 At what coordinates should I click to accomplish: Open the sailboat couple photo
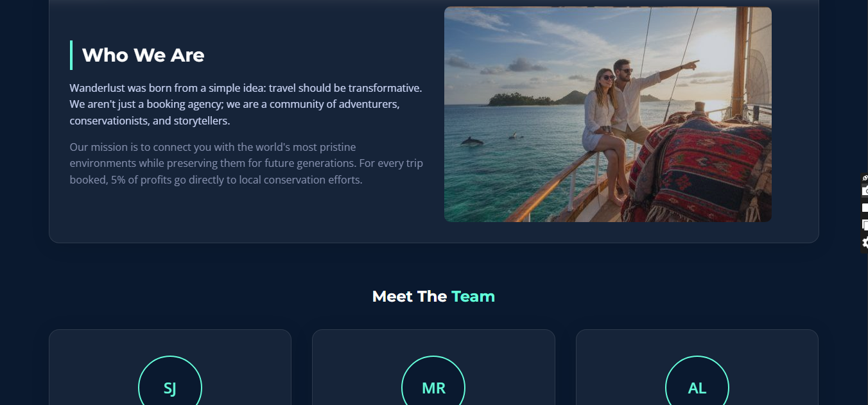(608, 114)
